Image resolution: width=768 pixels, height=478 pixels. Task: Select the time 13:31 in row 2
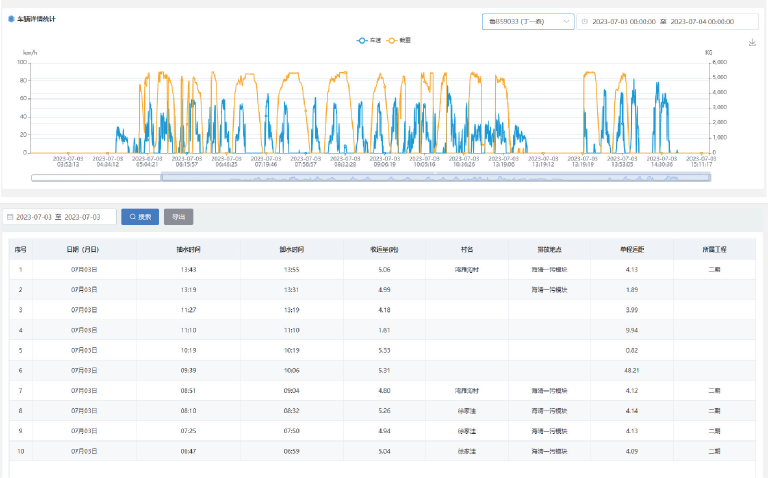pos(291,289)
